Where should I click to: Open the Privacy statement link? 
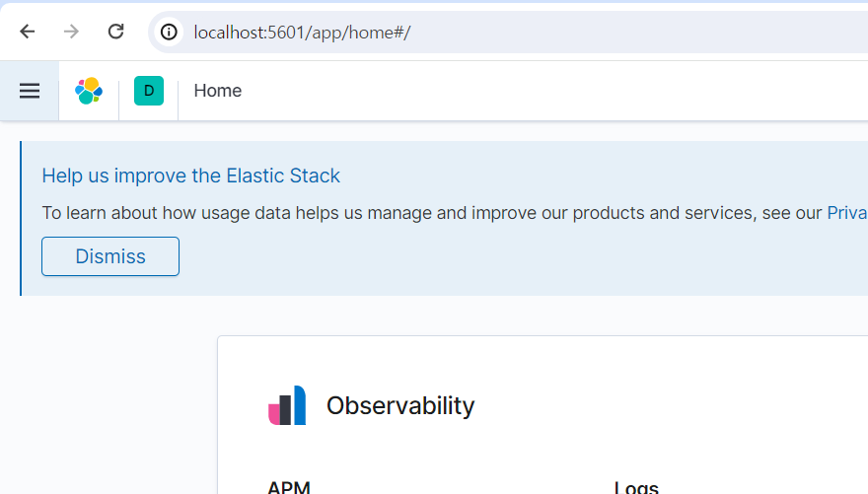(x=847, y=213)
